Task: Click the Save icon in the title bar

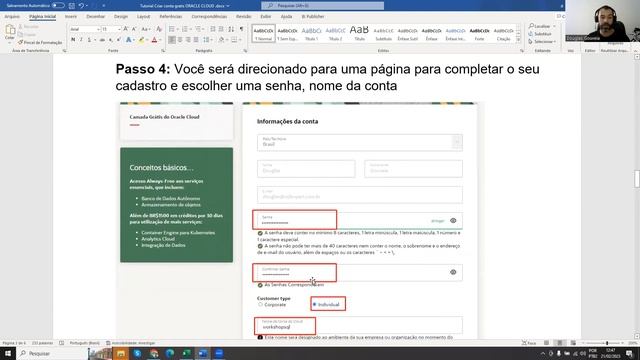Action: (72, 6)
